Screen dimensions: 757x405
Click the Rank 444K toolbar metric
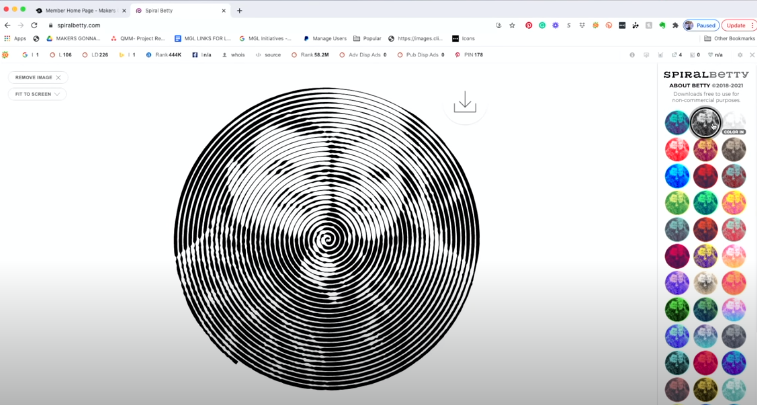[x=164, y=55]
